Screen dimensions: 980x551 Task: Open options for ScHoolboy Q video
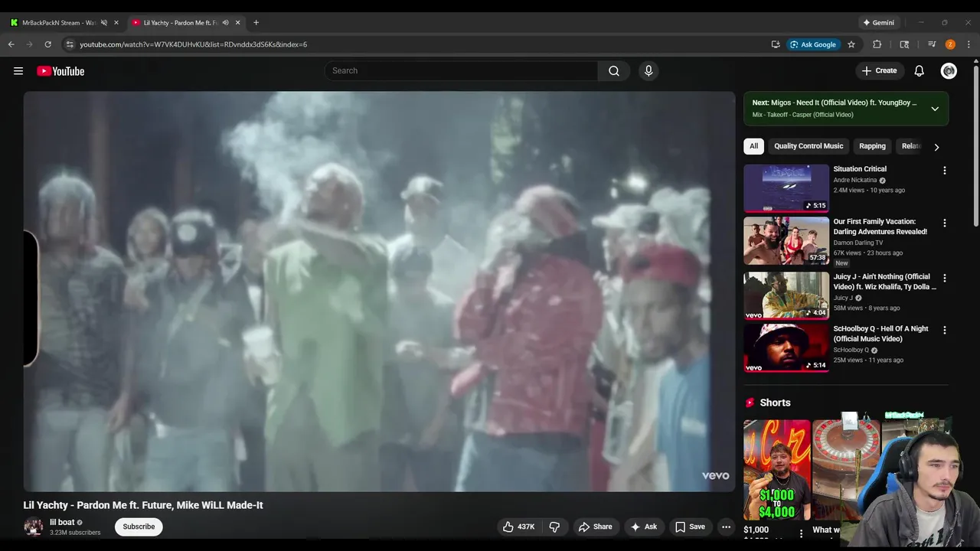tap(944, 331)
